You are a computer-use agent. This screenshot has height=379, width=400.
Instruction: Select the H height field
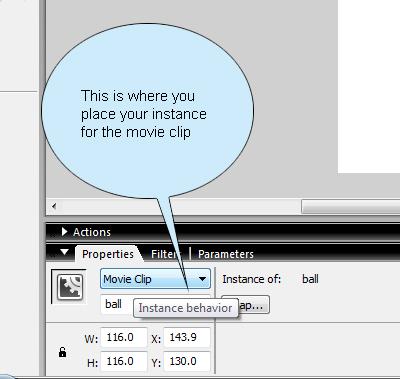pos(124,361)
